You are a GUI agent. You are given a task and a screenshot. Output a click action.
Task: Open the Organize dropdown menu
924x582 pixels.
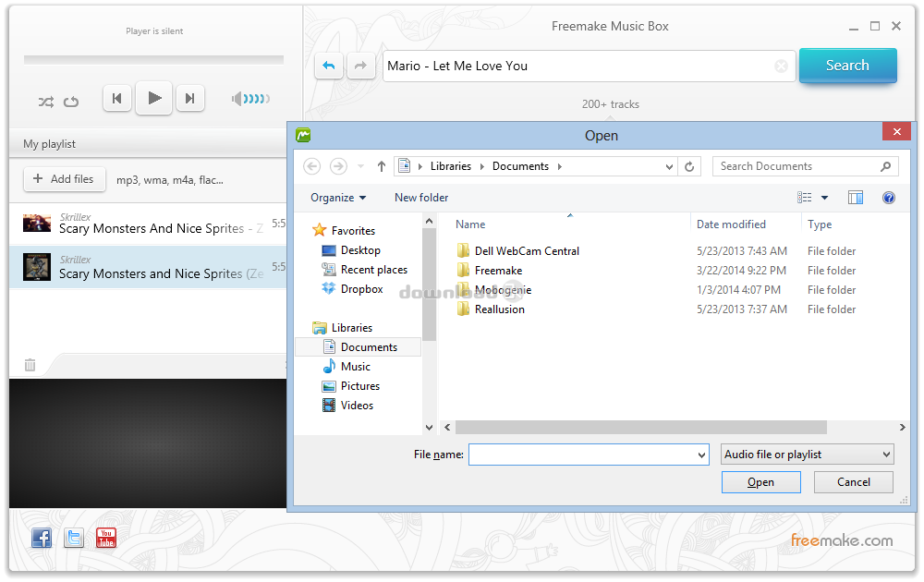point(338,198)
